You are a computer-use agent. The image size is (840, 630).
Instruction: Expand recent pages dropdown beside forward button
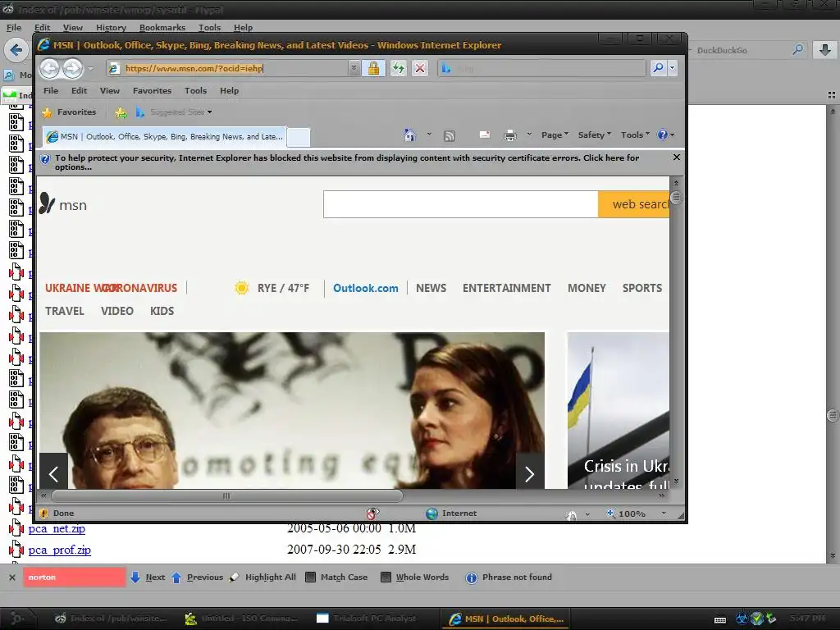coord(90,69)
